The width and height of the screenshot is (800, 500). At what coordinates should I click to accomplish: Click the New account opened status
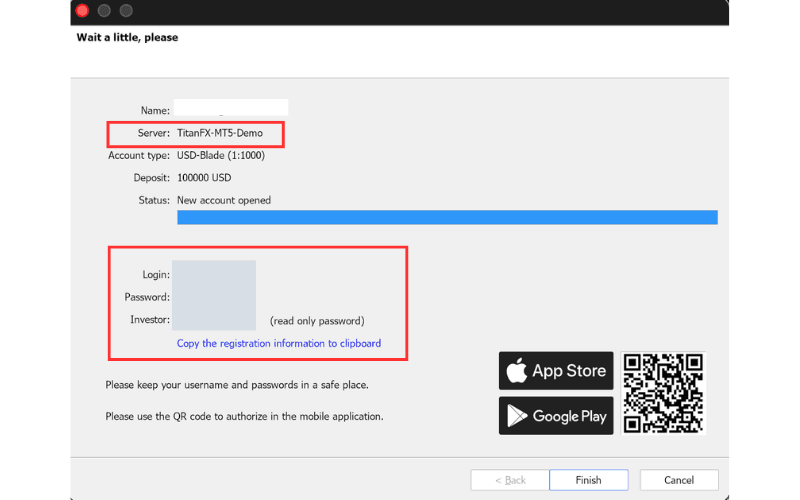click(224, 201)
